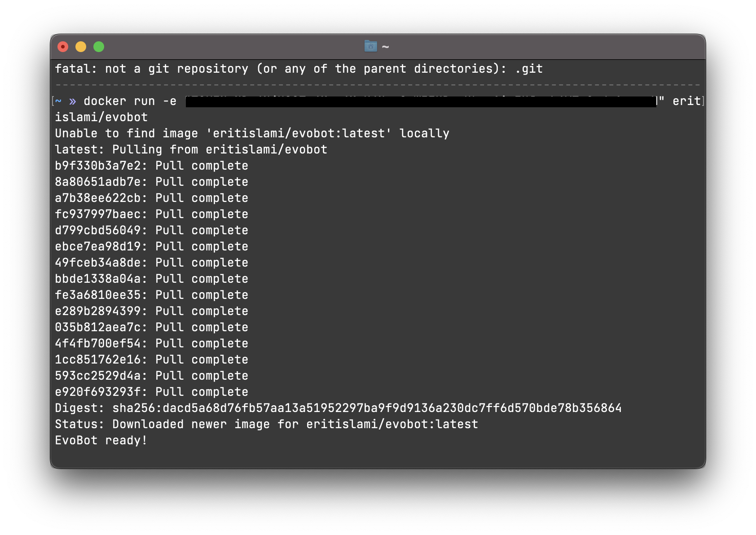Select the sha256 digest string
This screenshot has height=535, width=756.
coord(366,408)
